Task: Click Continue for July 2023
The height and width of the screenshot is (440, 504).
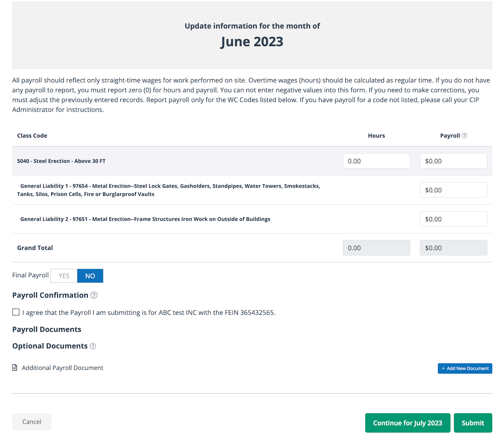Action: [x=408, y=423]
